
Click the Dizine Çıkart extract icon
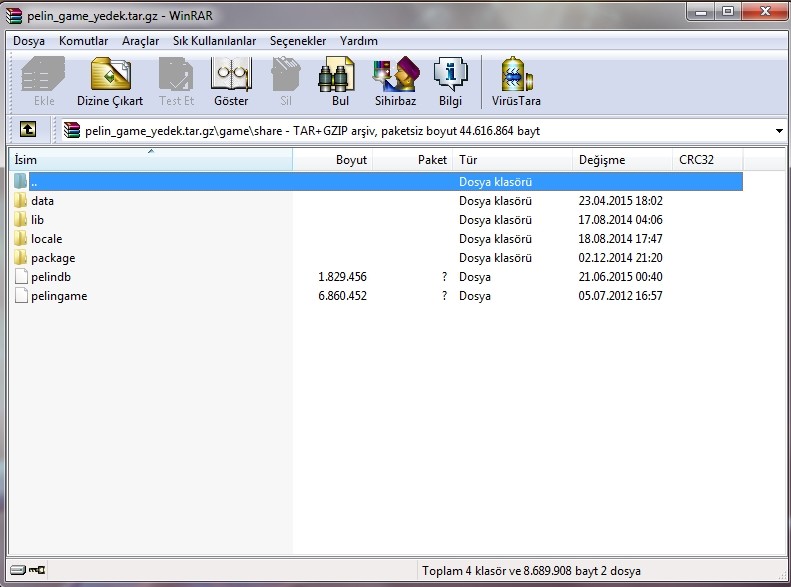110,74
